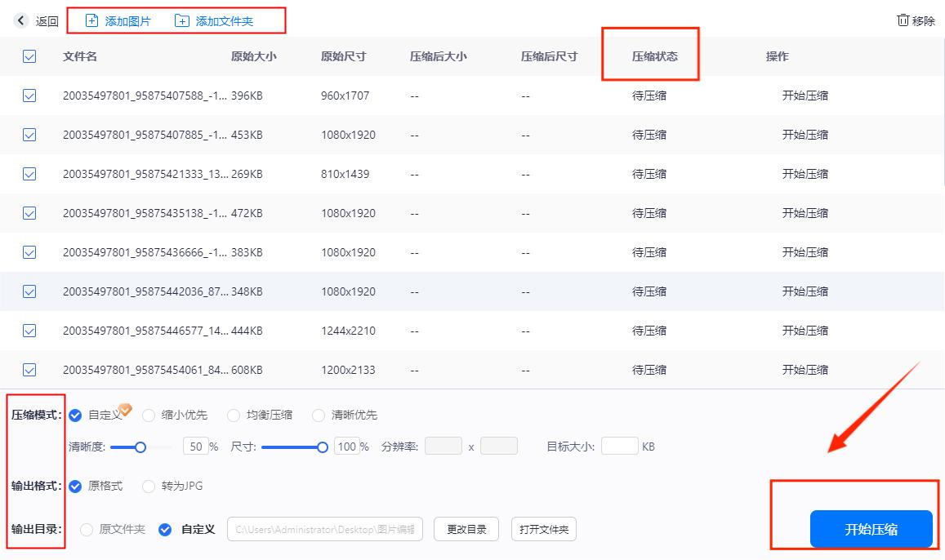Select the 缩小优先 compression mode

click(x=149, y=415)
